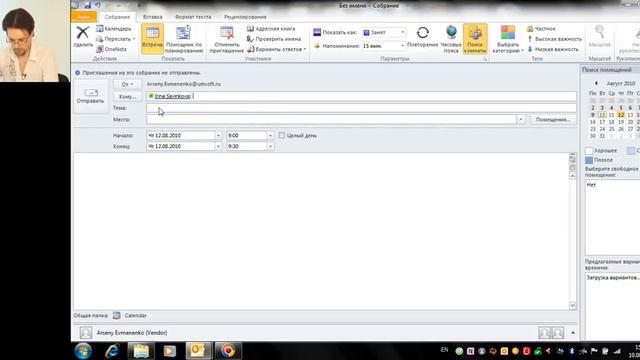640x360 pixels.
Task: Open Chrome from taskbar
Action: [228, 351]
